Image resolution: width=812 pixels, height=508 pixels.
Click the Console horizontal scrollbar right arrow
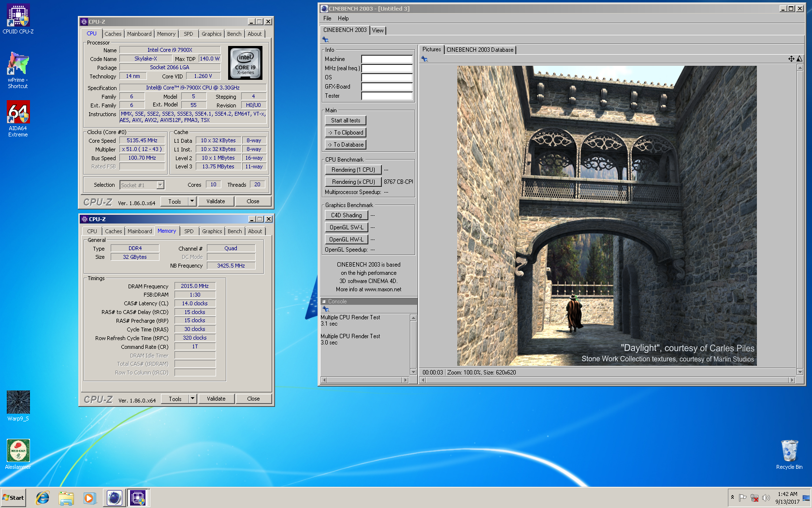[x=406, y=380]
